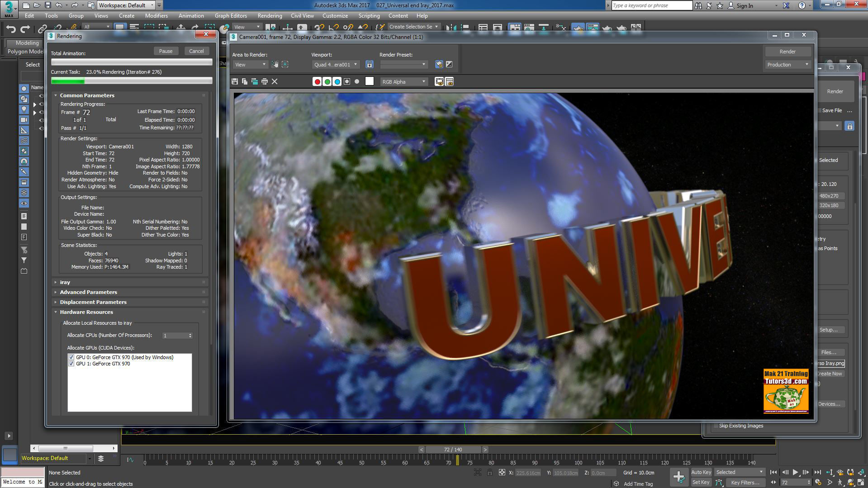Click the Save File icon in title bar
The height and width of the screenshot is (488, 868).
point(47,5)
